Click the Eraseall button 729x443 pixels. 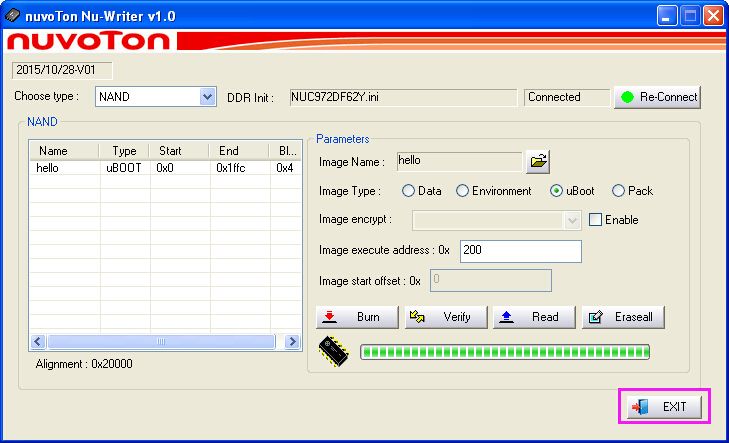623,317
